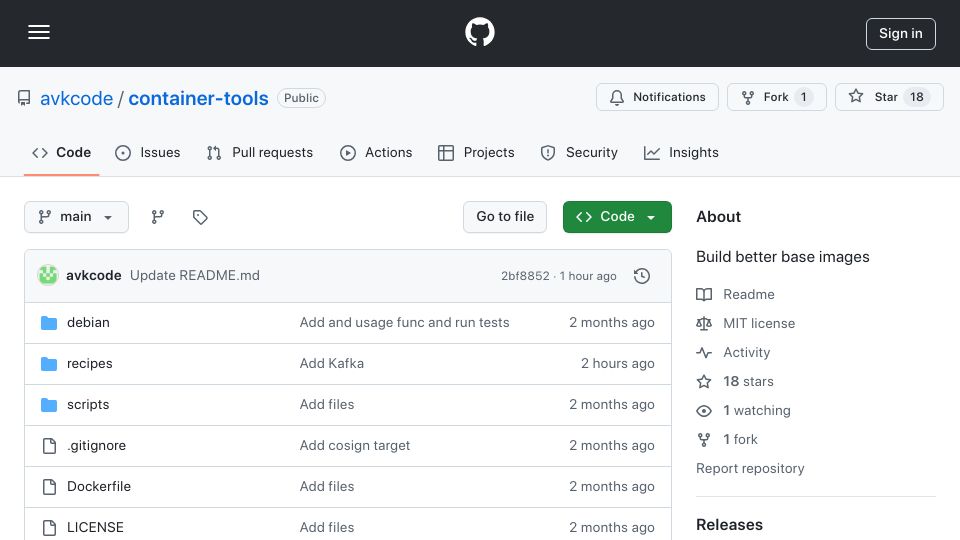The width and height of the screenshot is (960, 540).
Task: Open the 'Add cosign target' commit message
Action: [x=354, y=446]
